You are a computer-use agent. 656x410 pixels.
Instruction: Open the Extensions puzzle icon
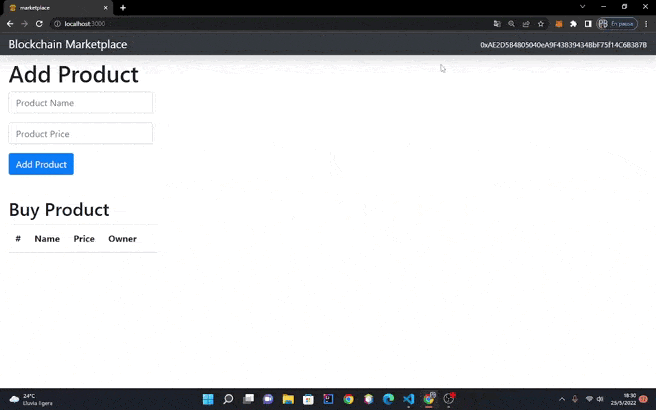(x=573, y=24)
